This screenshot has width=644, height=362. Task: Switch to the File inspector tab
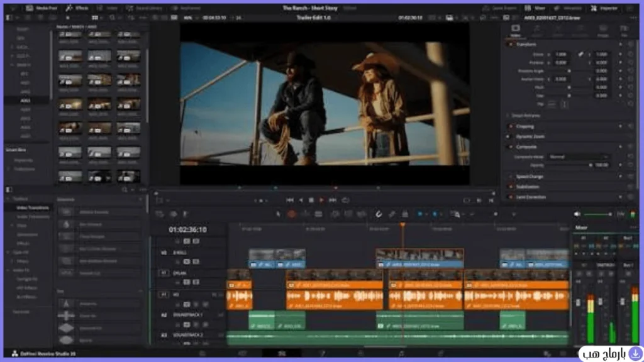click(x=624, y=30)
